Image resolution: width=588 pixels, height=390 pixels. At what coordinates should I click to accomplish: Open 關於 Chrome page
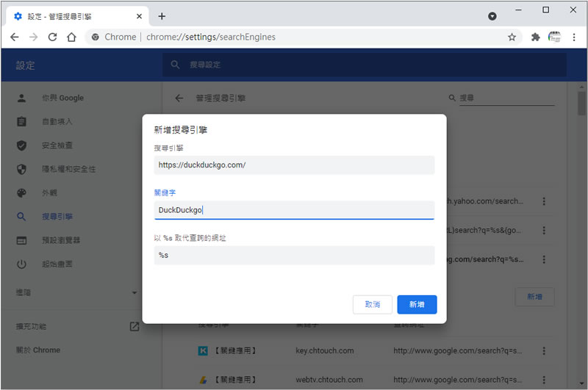pos(38,350)
